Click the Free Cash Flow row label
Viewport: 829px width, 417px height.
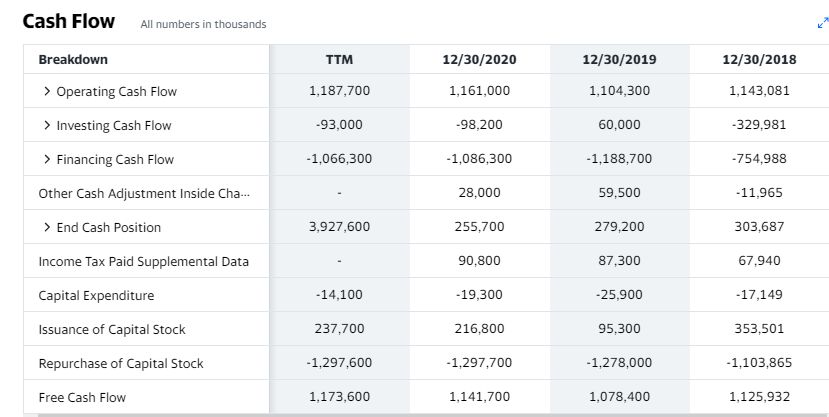[x=82, y=397]
